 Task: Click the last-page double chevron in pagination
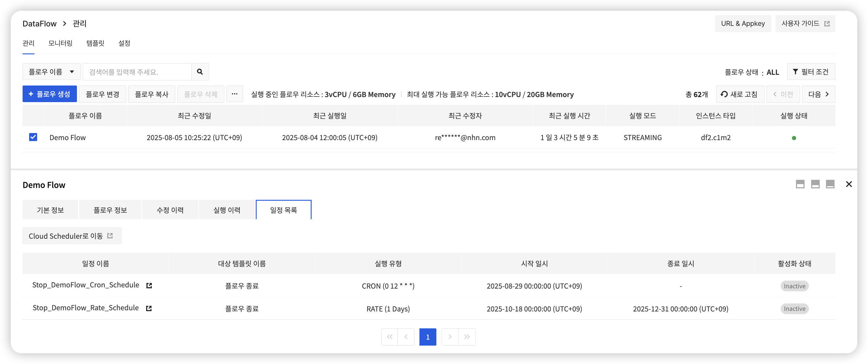pyautogui.click(x=467, y=337)
